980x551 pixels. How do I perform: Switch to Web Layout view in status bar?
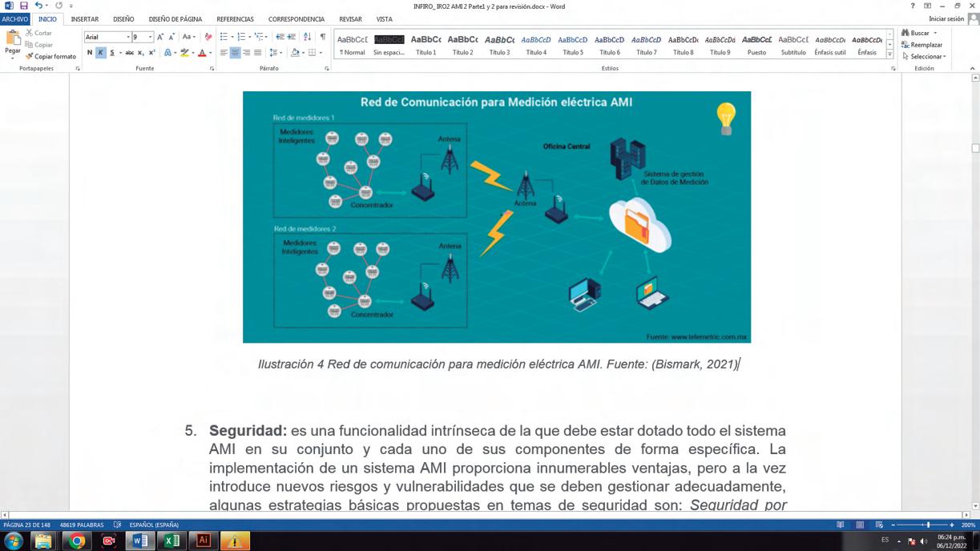pyautogui.click(x=879, y=525)
